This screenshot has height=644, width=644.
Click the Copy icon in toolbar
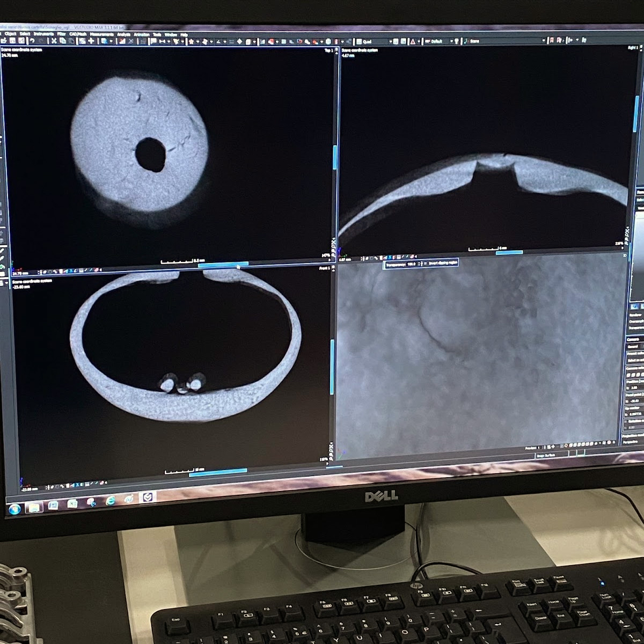point(63,41)
